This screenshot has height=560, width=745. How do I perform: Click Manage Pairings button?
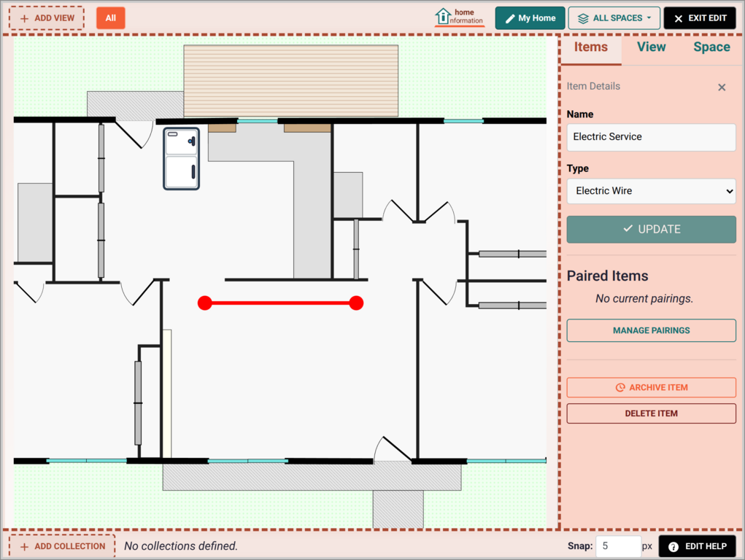(x=651, y=330)
